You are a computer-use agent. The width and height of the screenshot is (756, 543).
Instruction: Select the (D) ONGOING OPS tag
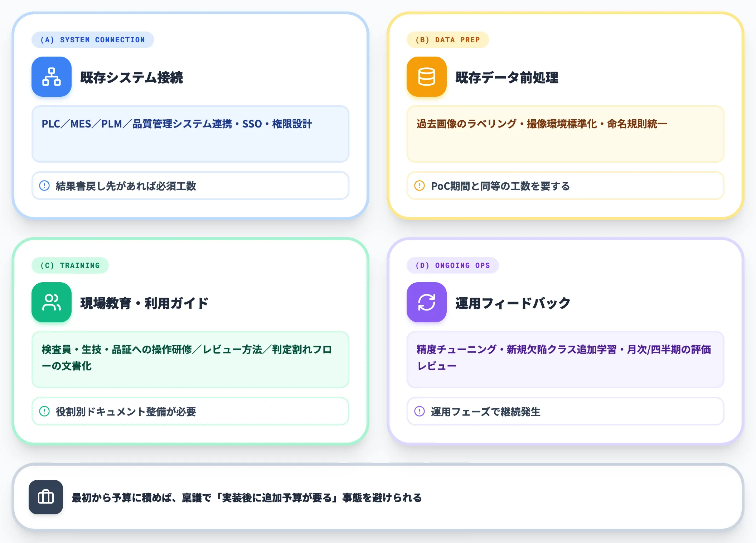(x=453, y=265)
